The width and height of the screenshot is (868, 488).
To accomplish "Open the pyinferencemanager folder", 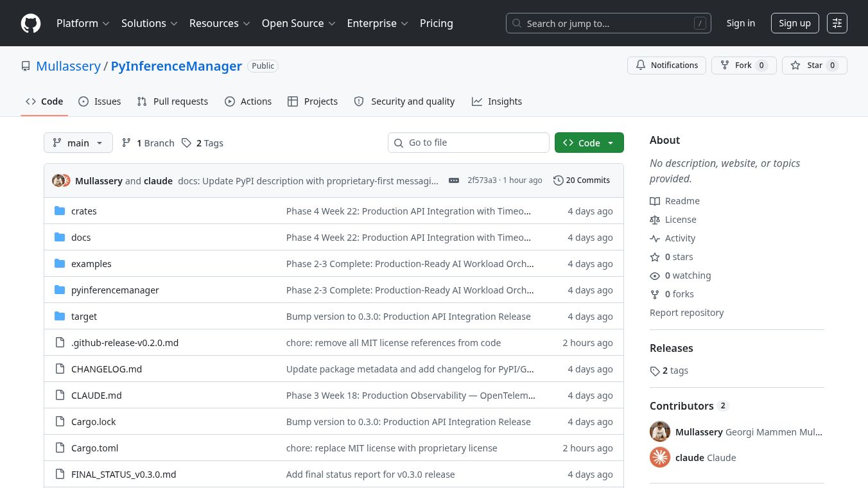I will [115, 290].
